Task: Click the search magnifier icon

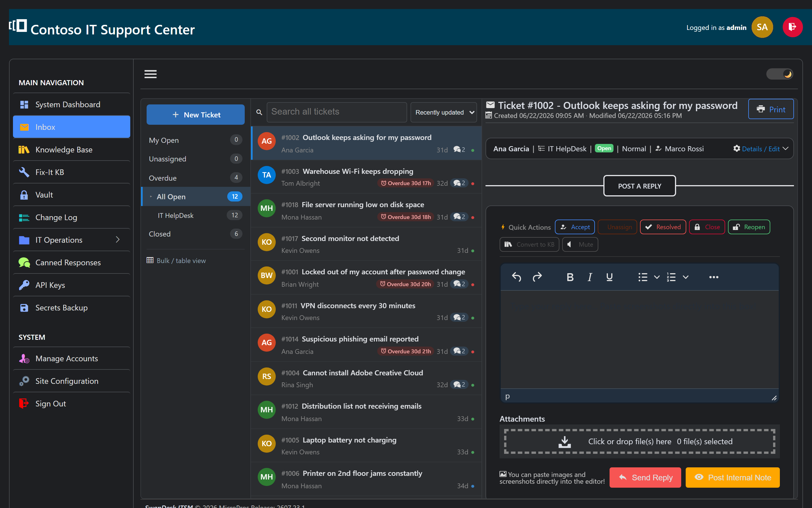Action: pyautogui.click(x=259, y=112)
